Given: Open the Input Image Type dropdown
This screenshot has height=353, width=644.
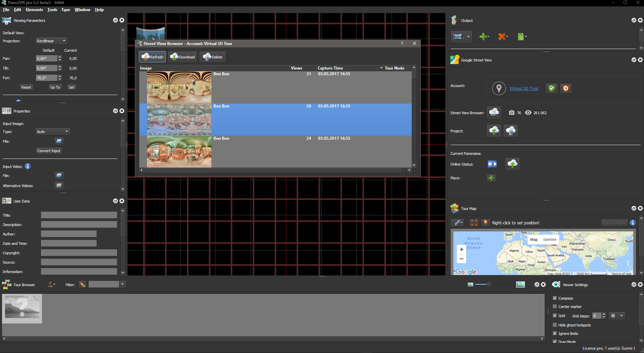Looking at the screenshot, I should coord(53,132).
